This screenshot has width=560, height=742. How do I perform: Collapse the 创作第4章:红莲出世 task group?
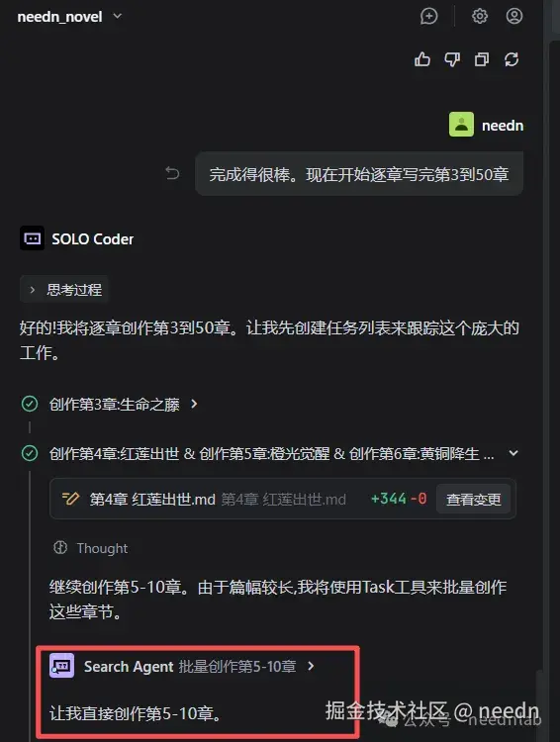coord(513,453)
